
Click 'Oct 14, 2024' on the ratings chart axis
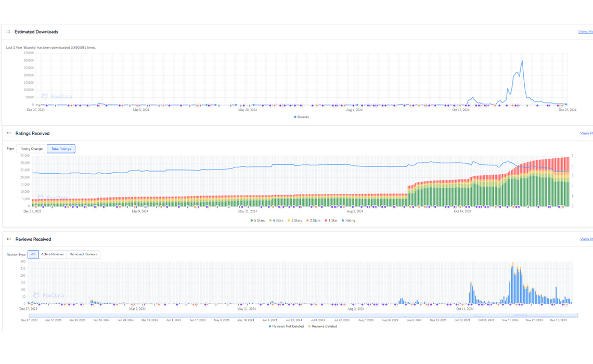(462, 212)
